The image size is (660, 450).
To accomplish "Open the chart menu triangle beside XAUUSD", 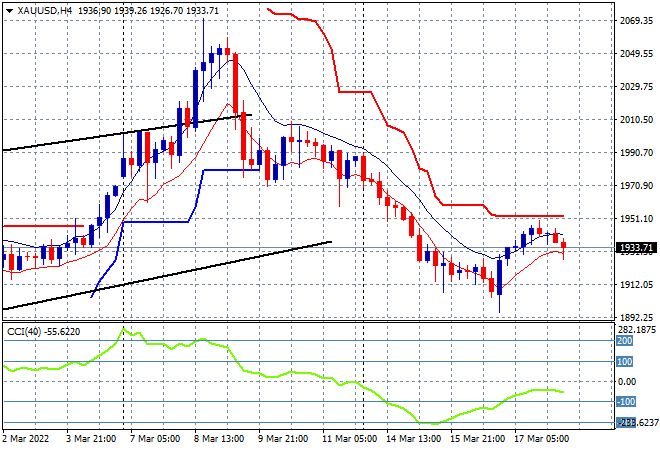I will pyautogui.click(x=9, y=11).
